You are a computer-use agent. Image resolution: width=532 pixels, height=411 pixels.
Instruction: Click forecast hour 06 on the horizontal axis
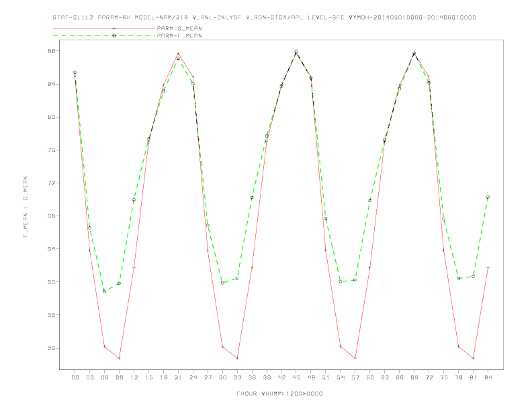coord(105,377)
